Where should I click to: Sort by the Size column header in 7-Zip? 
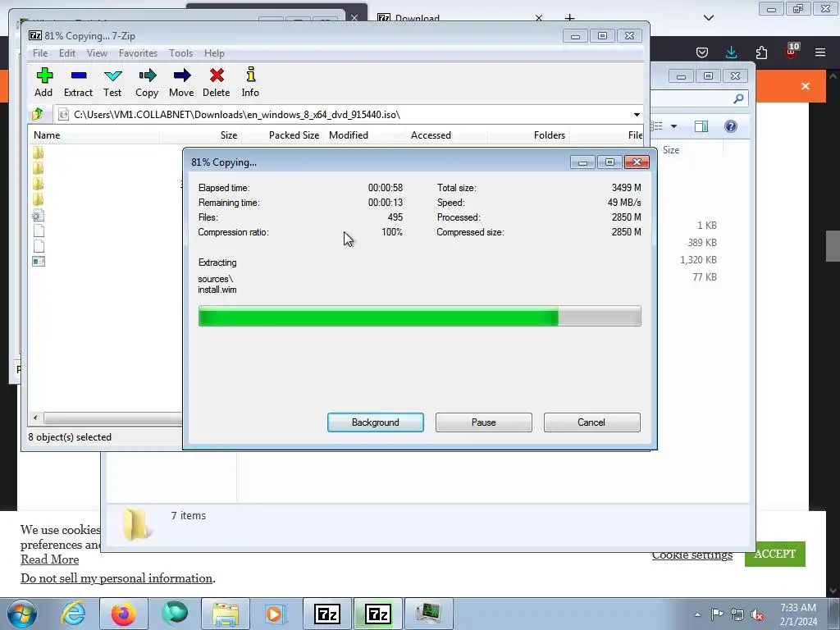click(201, 135)
